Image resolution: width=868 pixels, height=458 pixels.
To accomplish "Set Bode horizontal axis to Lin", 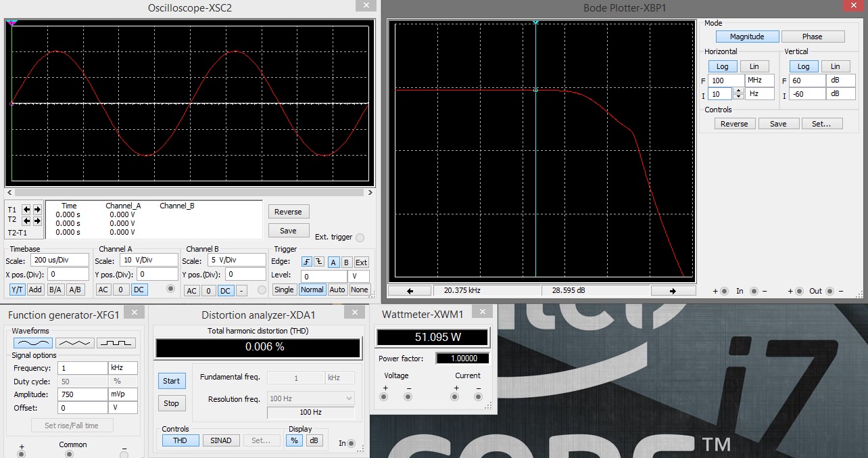I will (754, 66).
